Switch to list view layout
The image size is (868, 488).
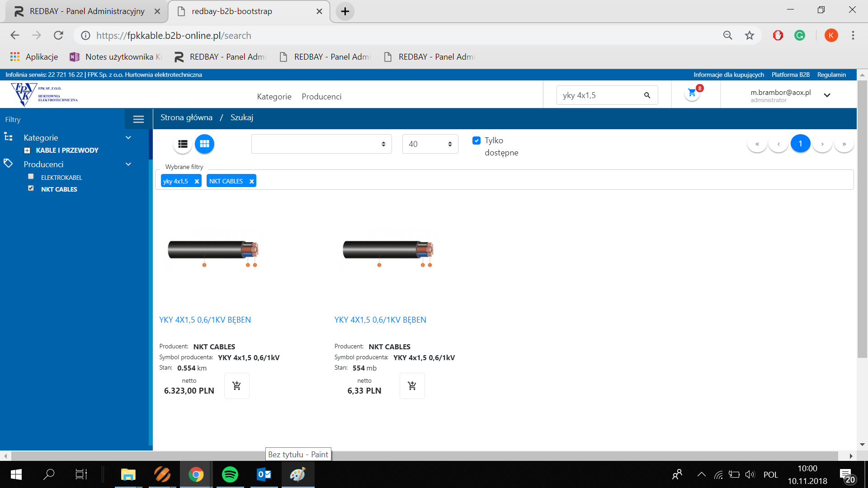pos(183,144)
